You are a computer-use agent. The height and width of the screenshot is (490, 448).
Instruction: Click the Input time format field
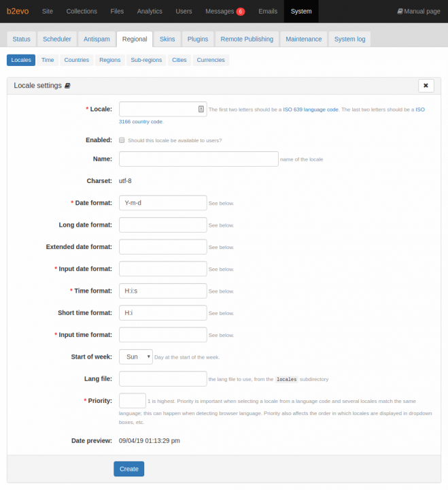[x=163, y=335]
